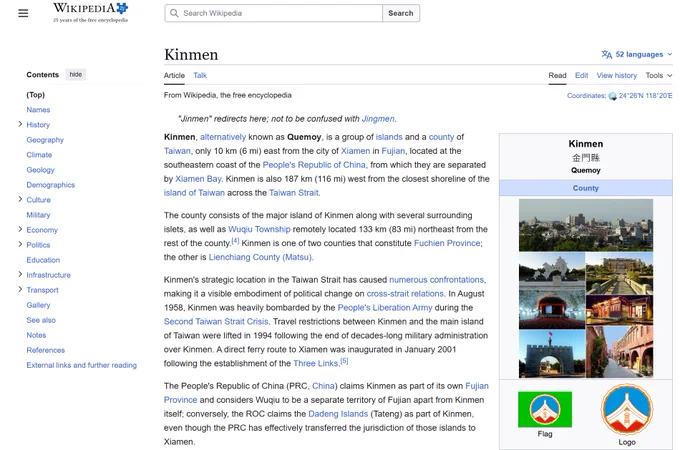The height and width of the screenshot is (450, 680).
Task: Open the View history tab
Action: click(x=617, y=75)
